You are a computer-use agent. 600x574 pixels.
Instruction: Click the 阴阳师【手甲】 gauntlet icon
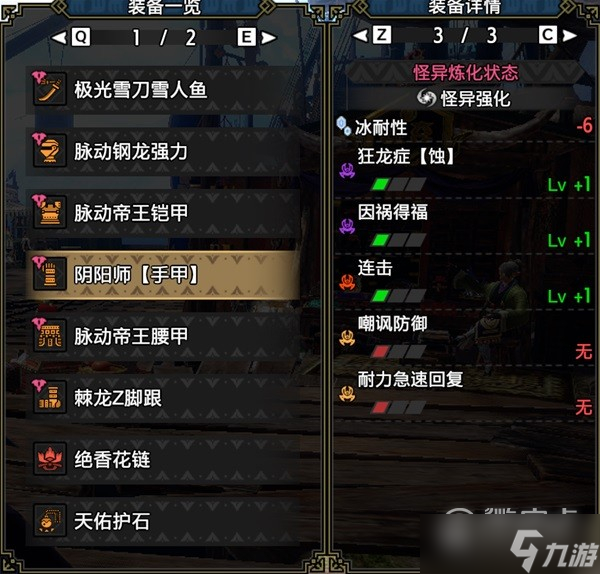[50, 275]
